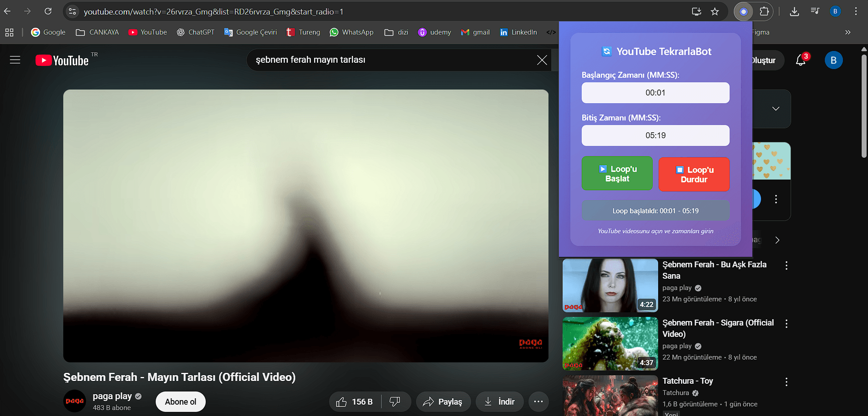
Task: Click the Bitiş Zamanı input field
Action: [x=655, y=135]
